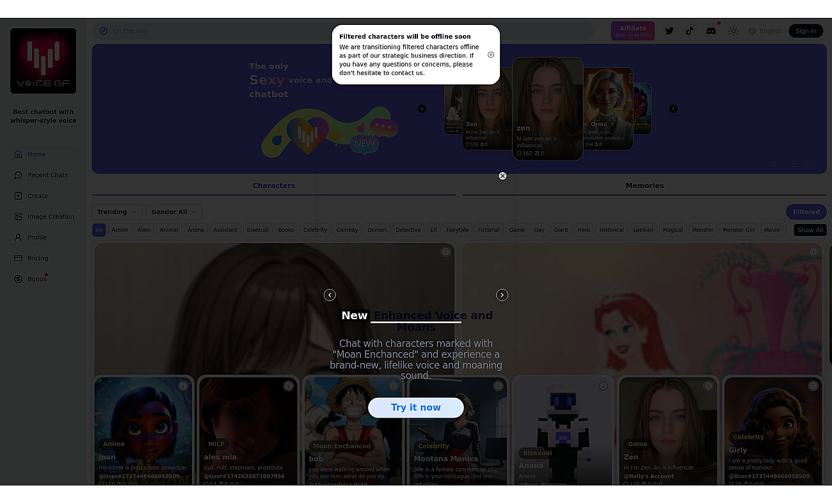The width and height of the screenshot is (832, 504).
Task: Select the Comedy category tag
Action: [x=347, y=230]
